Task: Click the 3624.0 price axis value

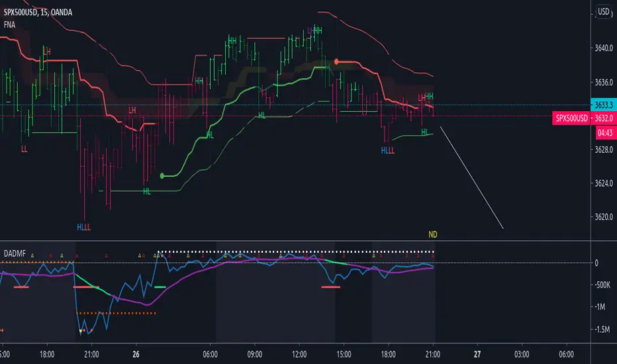Action: click(604, 183)
